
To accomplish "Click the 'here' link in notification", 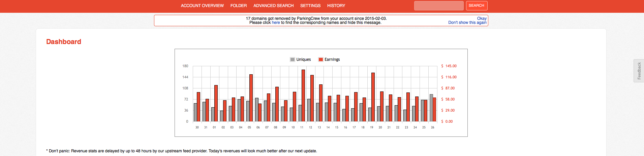I will click(x=276, y=23).
